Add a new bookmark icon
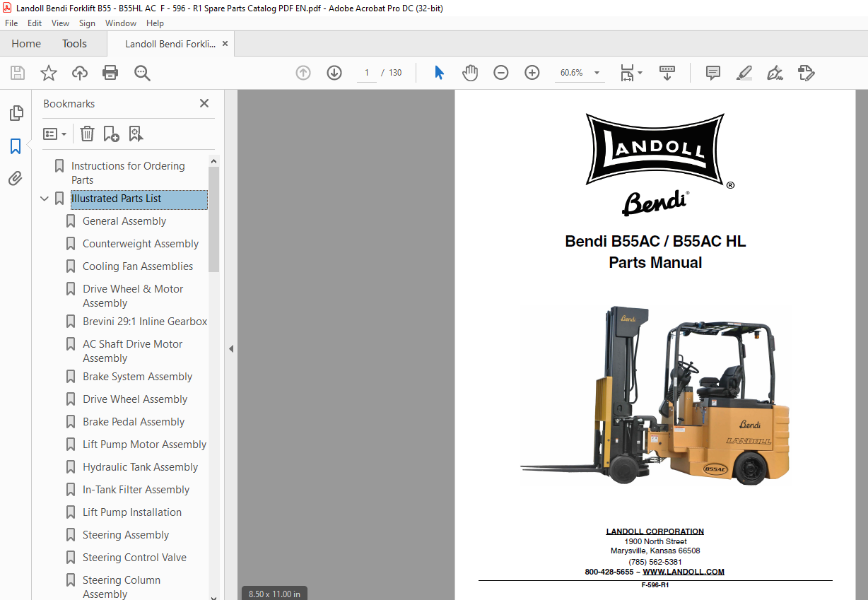 pos(111,134)
